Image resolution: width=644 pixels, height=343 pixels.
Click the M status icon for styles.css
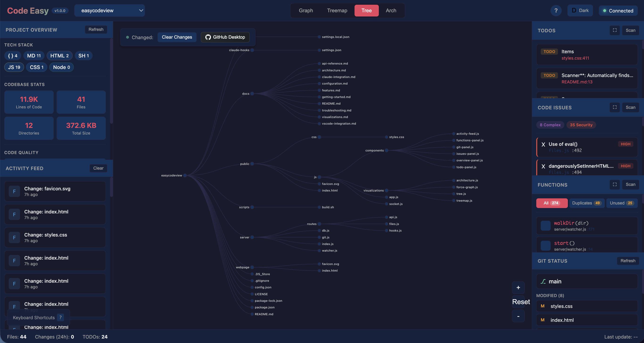(542, 306)
